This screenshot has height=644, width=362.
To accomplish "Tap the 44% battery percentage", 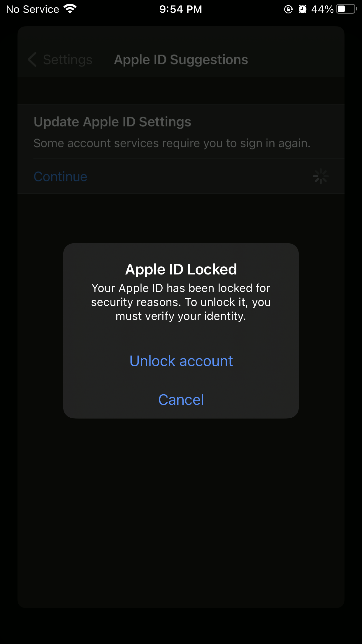I will [322, 9].
